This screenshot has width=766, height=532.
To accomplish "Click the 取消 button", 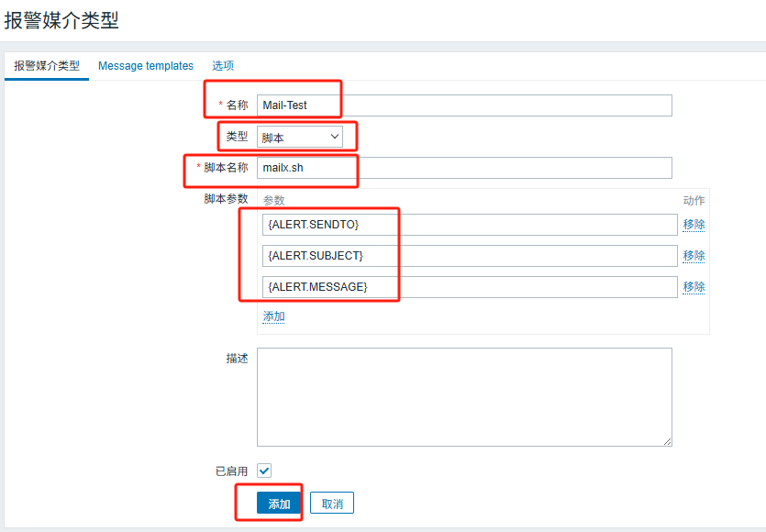I will point(332,504).
